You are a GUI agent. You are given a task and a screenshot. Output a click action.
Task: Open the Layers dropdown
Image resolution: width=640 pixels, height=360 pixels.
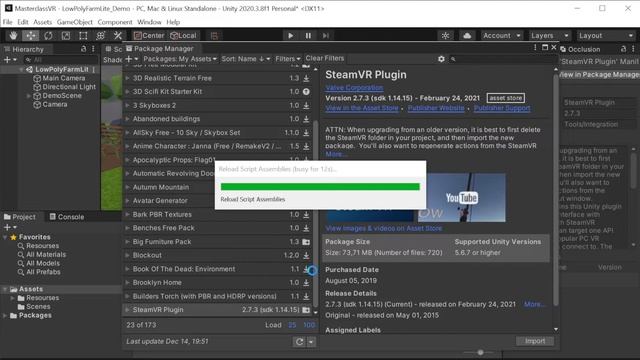[549, 36]
